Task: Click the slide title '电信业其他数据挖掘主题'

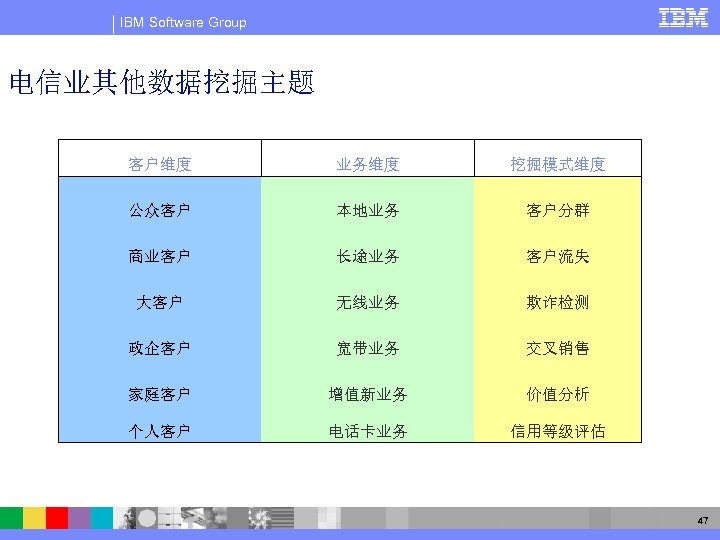Action: coord(162,83)
